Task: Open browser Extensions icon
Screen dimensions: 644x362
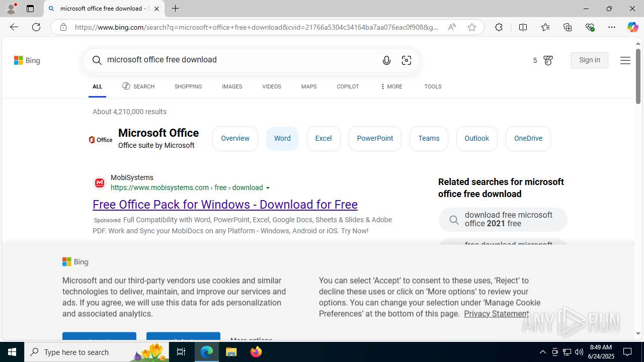Action: click(x=499, y=27)
